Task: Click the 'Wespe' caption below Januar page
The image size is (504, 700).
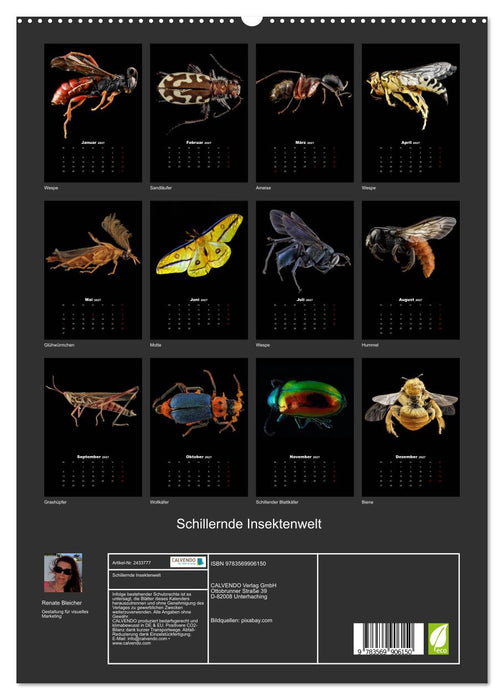Action: pos(51,188)
